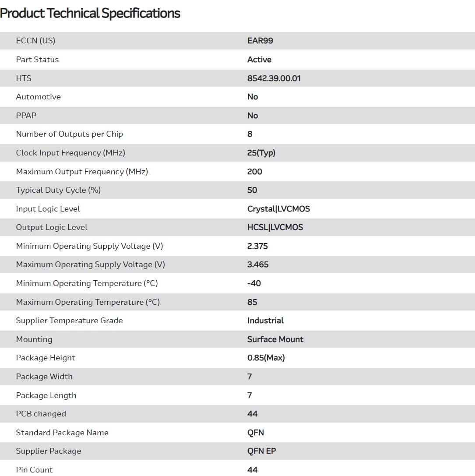Image resolution: width=475 pixels, height=476 pixels.
Task: Click the Active part status value
Action: pos(259,60)
